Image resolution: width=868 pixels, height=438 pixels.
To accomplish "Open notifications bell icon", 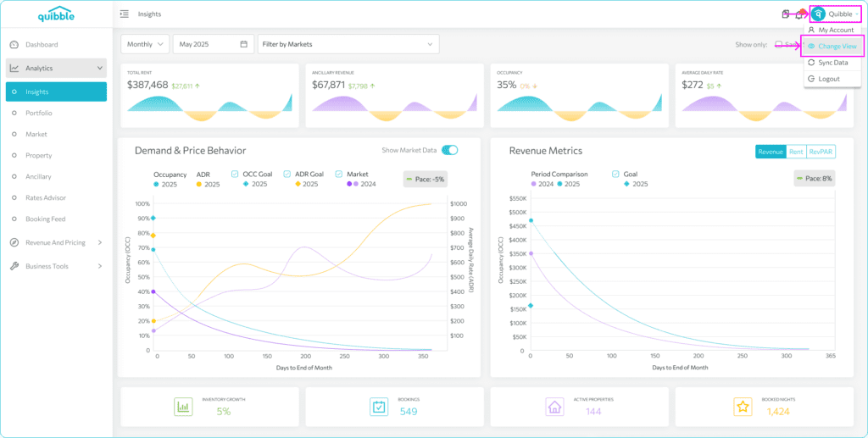I will click(799, 14).
